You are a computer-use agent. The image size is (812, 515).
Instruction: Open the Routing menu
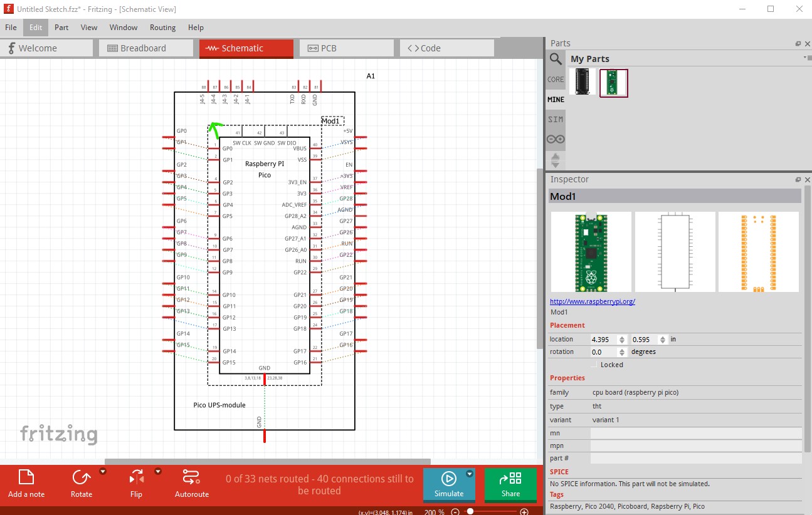point(163,28)
